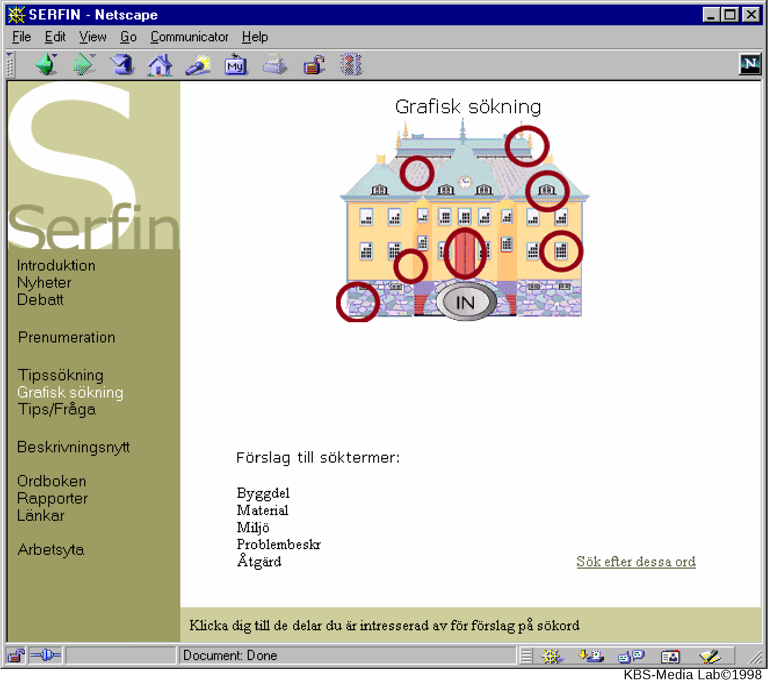This screenshot has height=698, width=784.
Task: Open the Edit menu
Action: [x=55, y=37]
